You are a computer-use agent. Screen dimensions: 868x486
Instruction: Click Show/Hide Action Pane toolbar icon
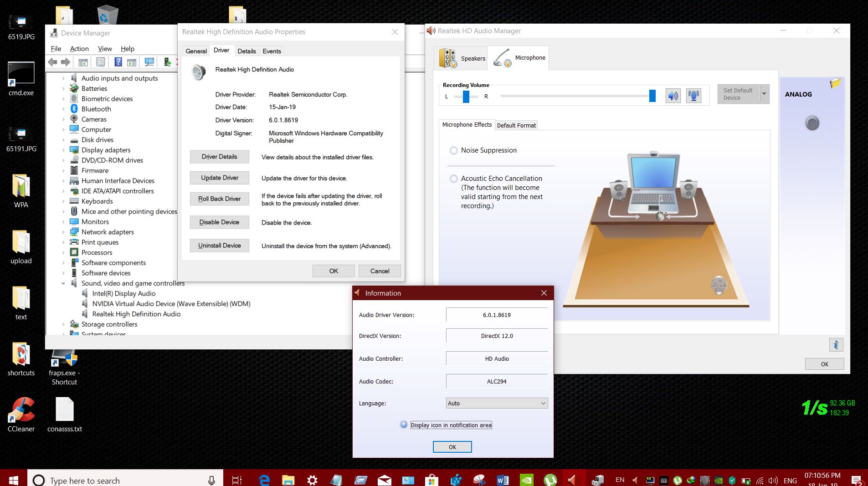(132, 62)
